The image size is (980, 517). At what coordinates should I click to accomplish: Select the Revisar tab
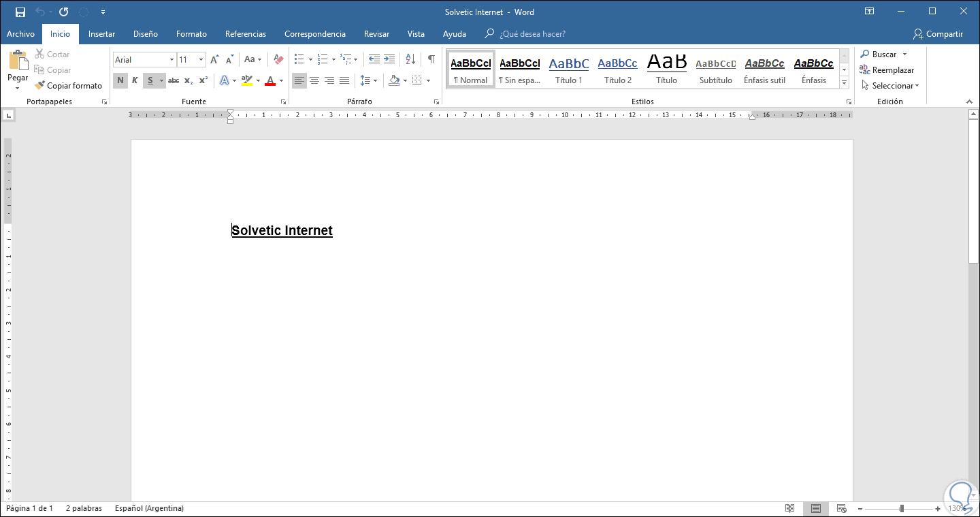pos(376,34)
